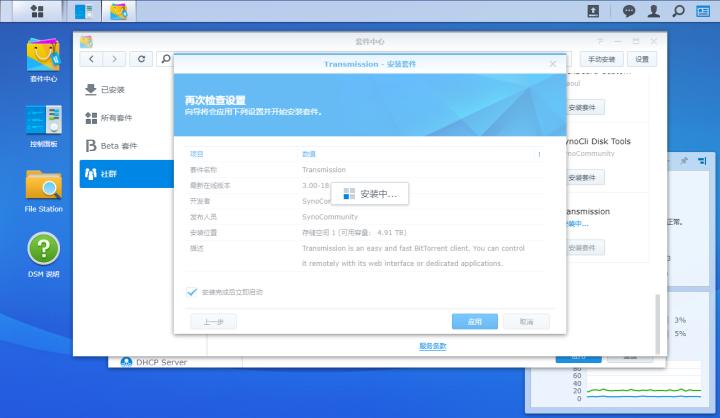Click the Manual Install (手动安装) button
Screen dimensions: 720x418
[x=601, y=59]
